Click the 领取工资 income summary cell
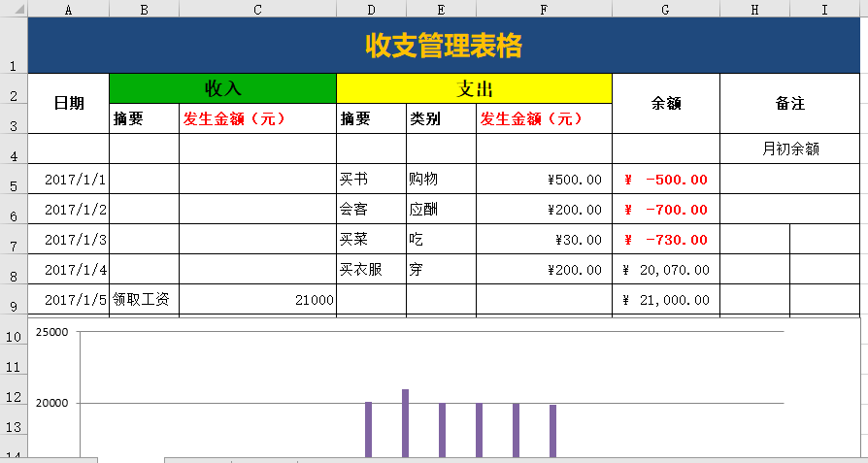Image resolution: width=868 pixels, height=463 pixels. point(144,300)
